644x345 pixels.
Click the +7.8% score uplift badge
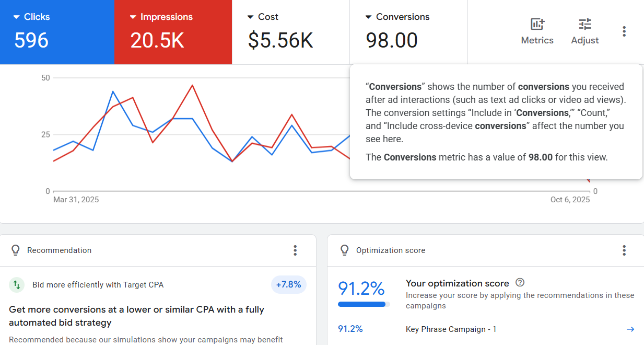pos(288,285)
